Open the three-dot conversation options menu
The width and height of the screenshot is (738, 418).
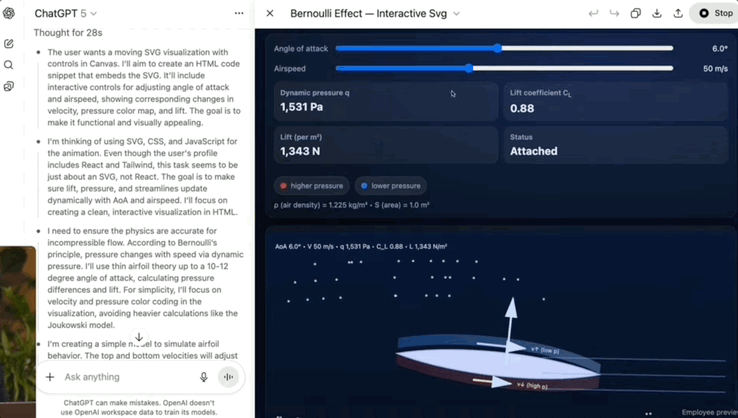(238, 14)
